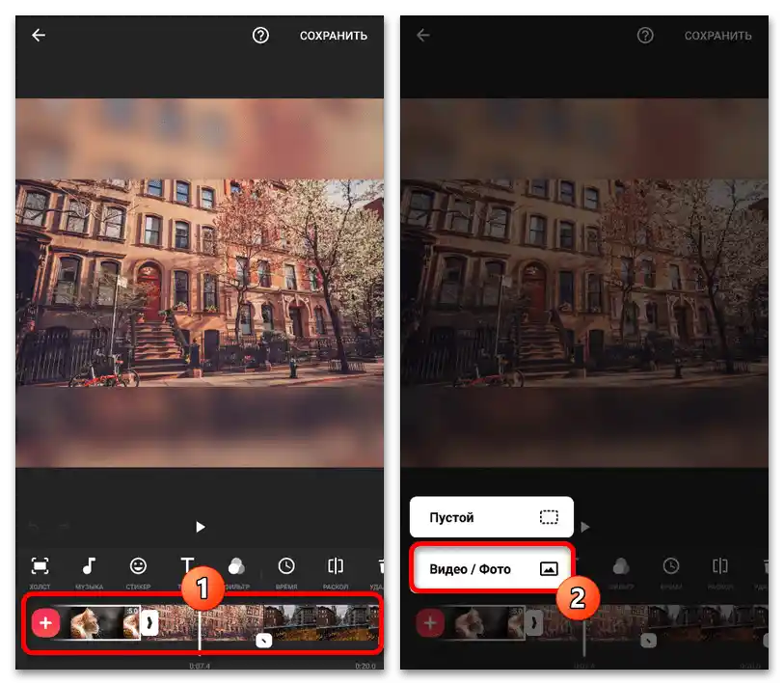Tap the dimmed transition icon after the cat clip
The image size is (784, 685).
(x=534, y=623)
